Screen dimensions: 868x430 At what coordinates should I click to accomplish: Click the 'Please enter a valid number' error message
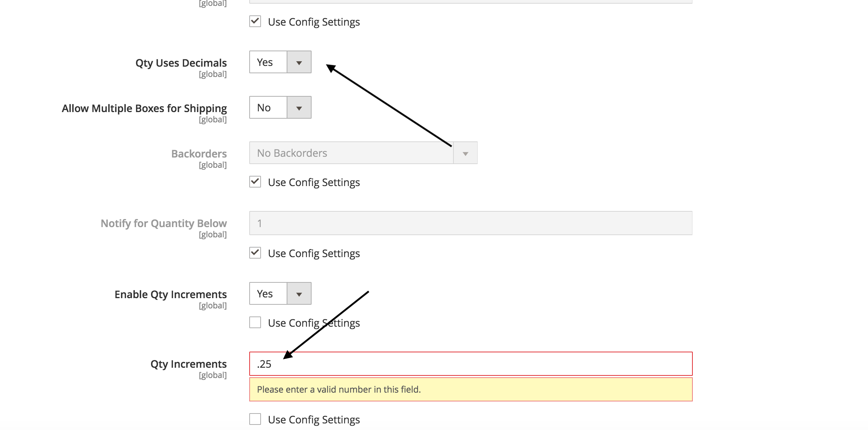471,389
